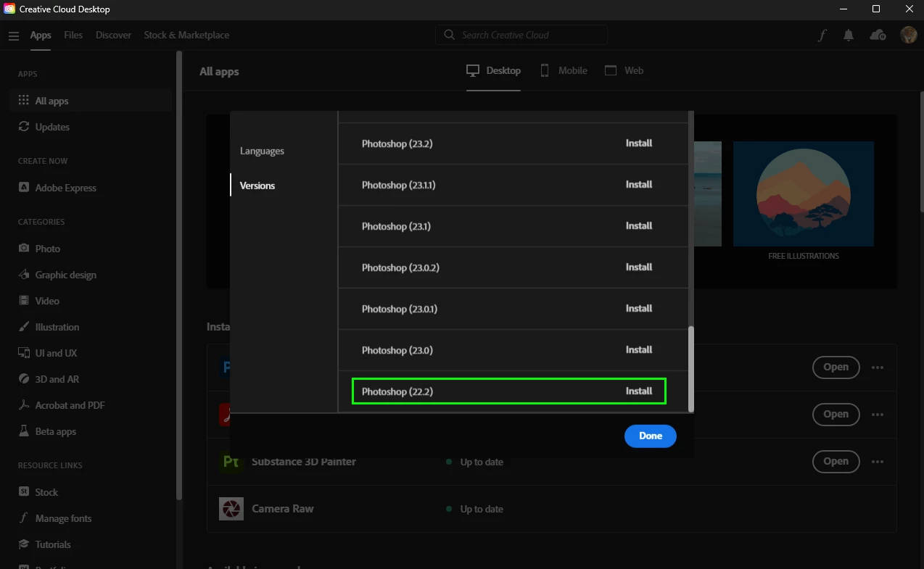924x569 pixels.
Task: Check cloud sync status icon
Action: (x=878, y=35)
